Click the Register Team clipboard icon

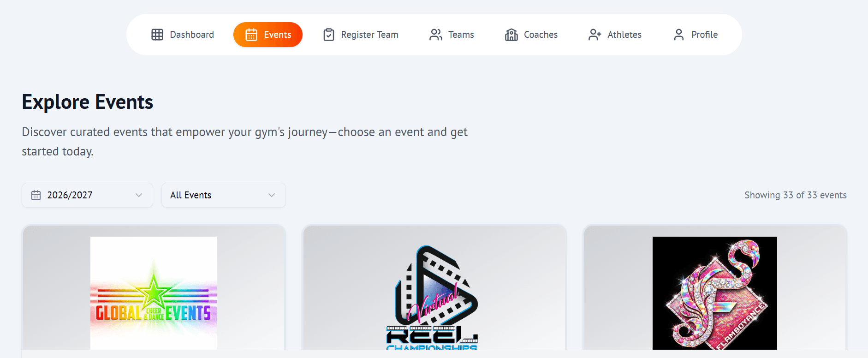coord(329,35)
